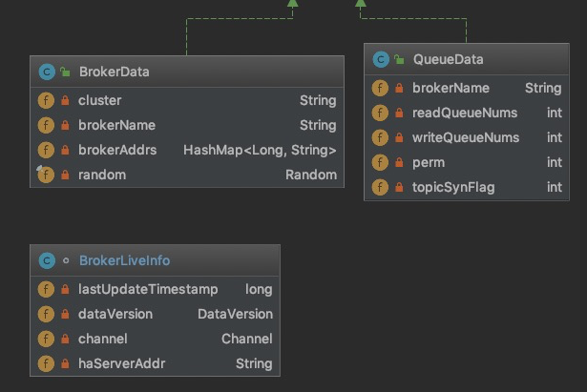Select the perm field name

tap(429, 163)
